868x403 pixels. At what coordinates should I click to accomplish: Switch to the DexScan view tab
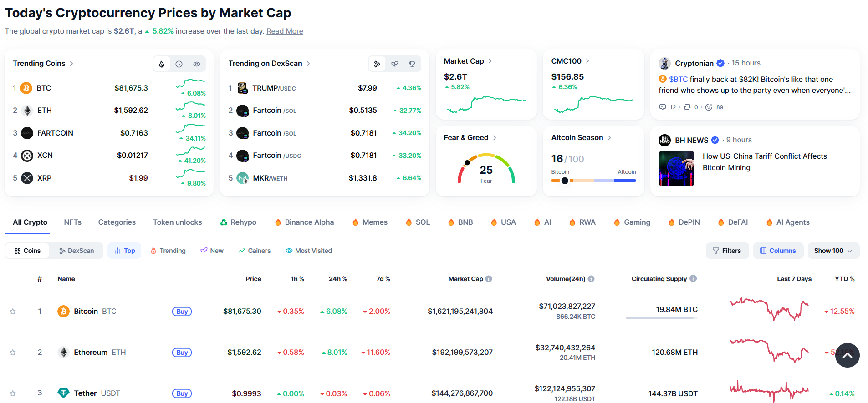point(77,251)
